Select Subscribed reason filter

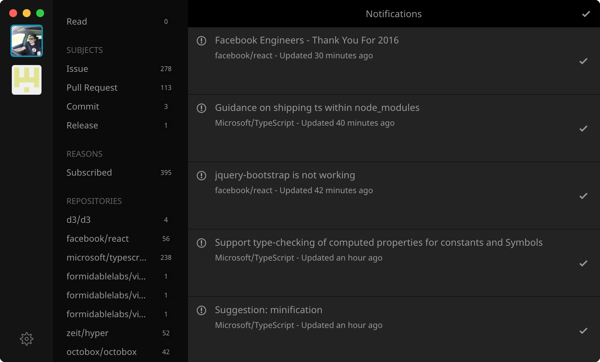pyautogui.click(x=119, y=173)
